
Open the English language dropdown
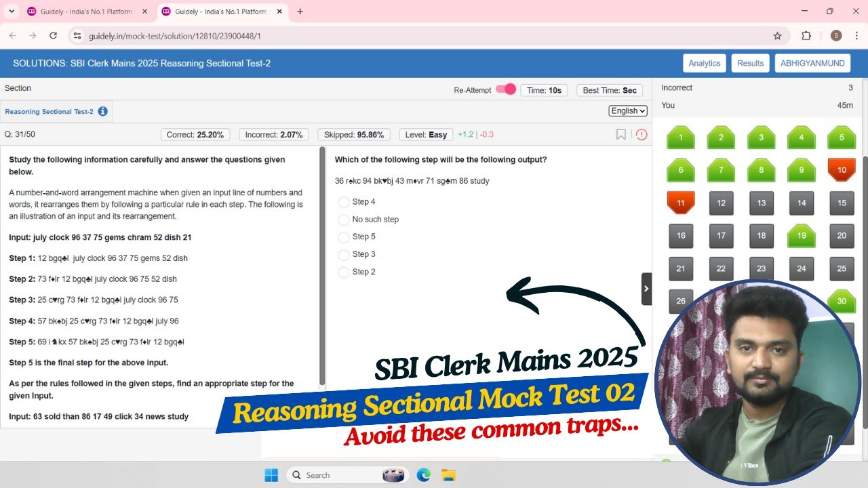[x=628, y=110]
